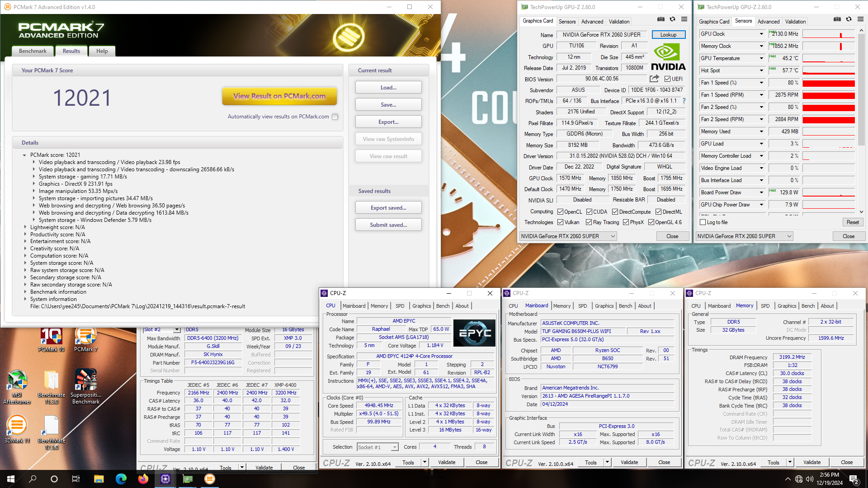This screenshot has width=868, height=488.
Task: Toggle the CUDA checkbox
Action: tap(590, 212)
